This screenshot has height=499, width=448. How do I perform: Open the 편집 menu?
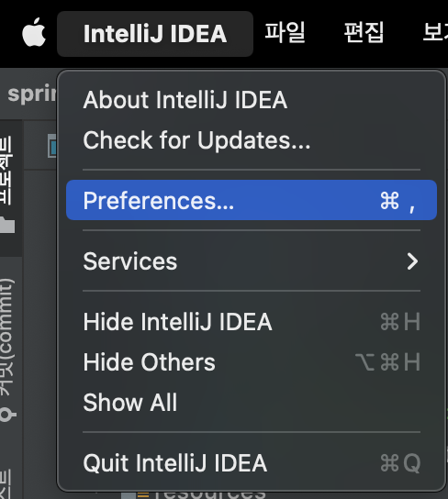364,32
